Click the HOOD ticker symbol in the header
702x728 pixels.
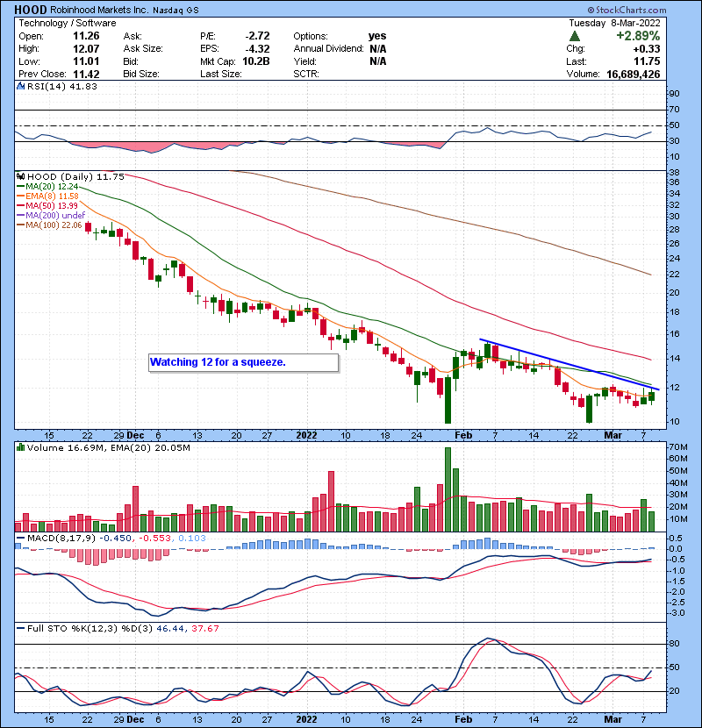pos(30,10)
